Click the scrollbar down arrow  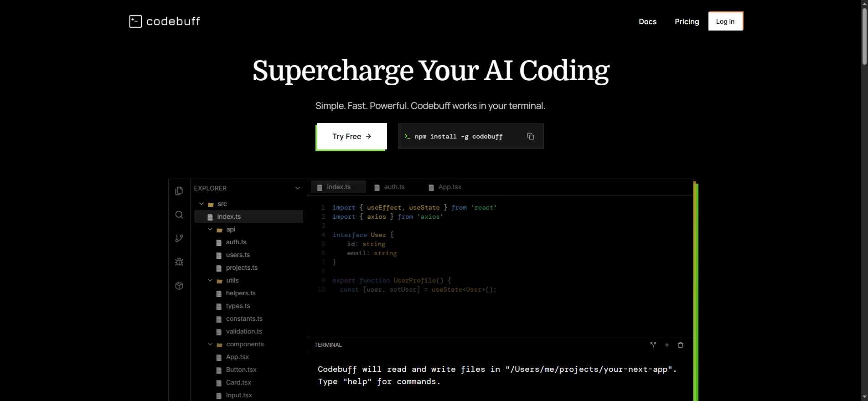click(864, 397)
